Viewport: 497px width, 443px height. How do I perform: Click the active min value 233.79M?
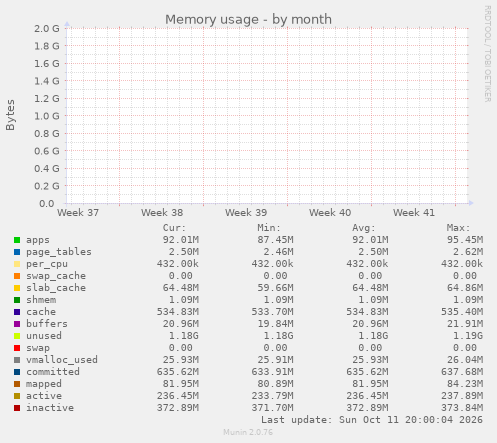coord(272,396)
